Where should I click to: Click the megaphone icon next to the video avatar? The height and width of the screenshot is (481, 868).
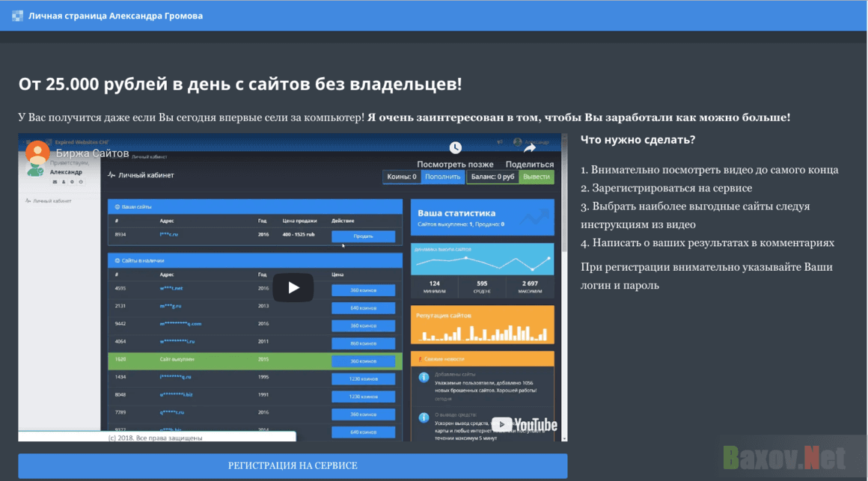499,141
